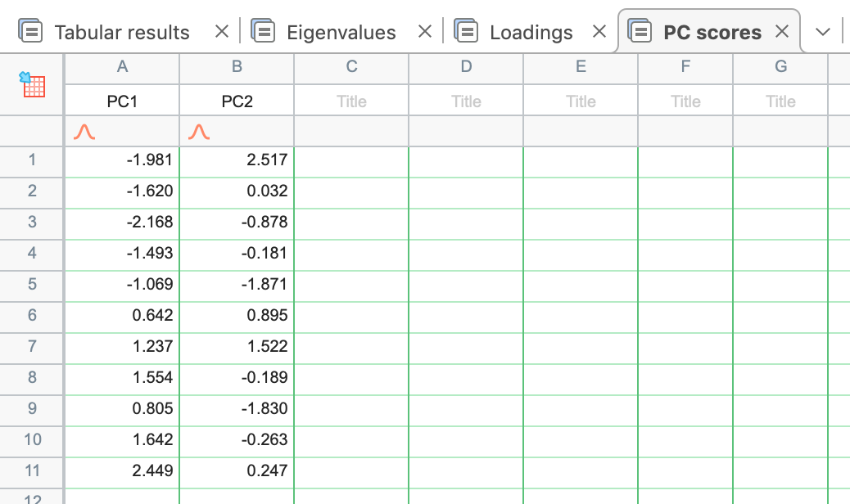Click the distribution curve icon under PC2
Screen dimensions: 850x504
[x=198, y=132]
